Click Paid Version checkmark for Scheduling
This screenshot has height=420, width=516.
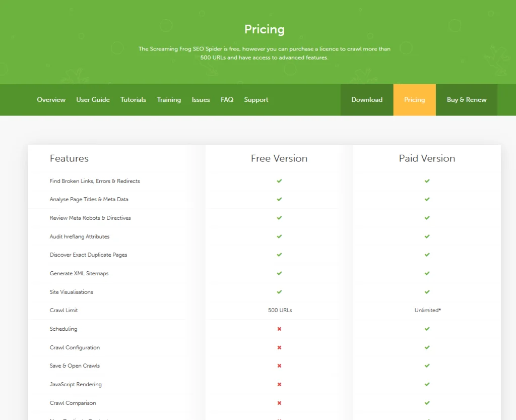click(x=427, y=329)
